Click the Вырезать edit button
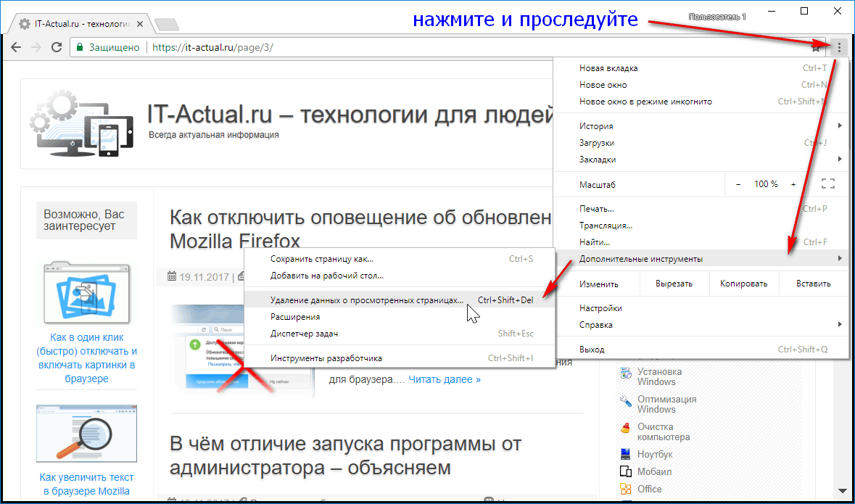 (x=674, y=284)
